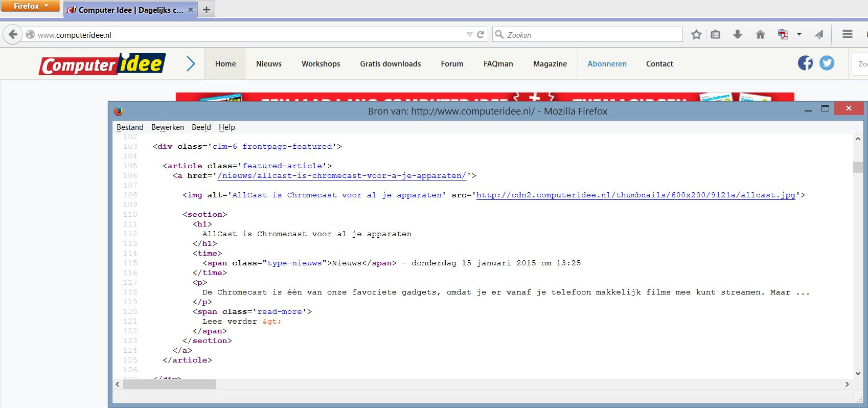The width and height of the screenshot is (868, 408).
Task: Click the horizontal scrollbar thumb in source view
Action: pyautogui.click(x=170, y=384)
